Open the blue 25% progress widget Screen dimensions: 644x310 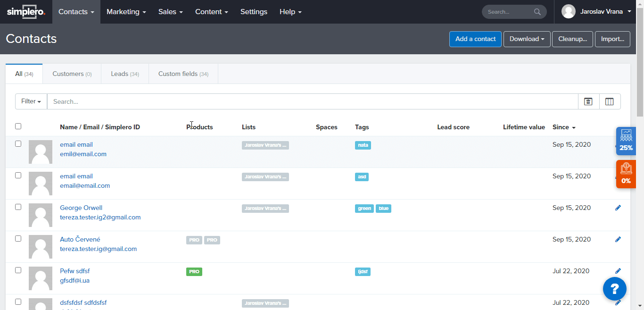tap(626, 141)
